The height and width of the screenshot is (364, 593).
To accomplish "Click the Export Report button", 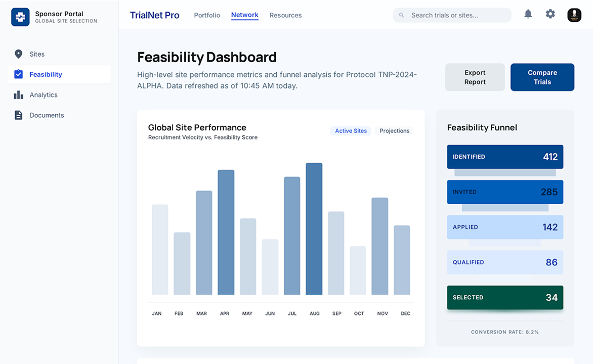I will click(475, 77).
